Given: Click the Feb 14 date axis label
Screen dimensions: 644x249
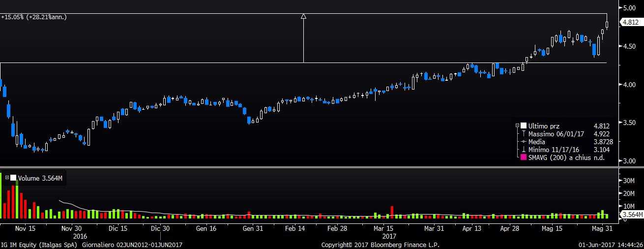Looking at the screenshot, I should pyautogui.click(x=295, y=228).
